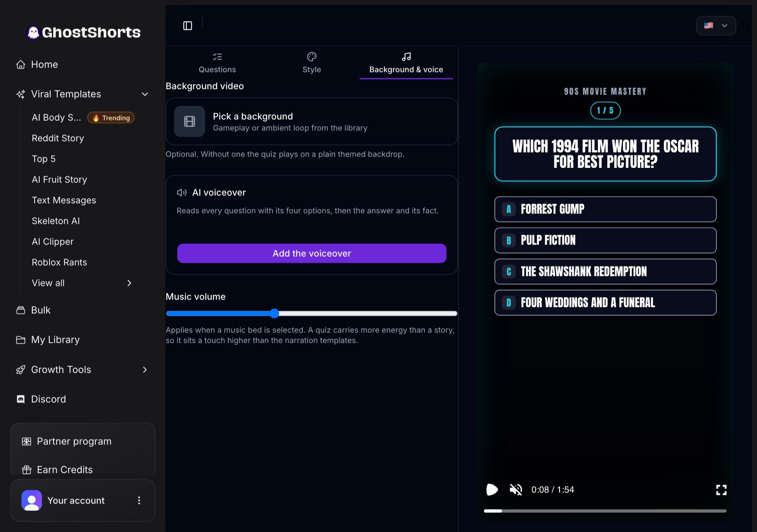Enter fullscreen preview mode
This screenshot has width=757, height=532.
pos(721,490)
